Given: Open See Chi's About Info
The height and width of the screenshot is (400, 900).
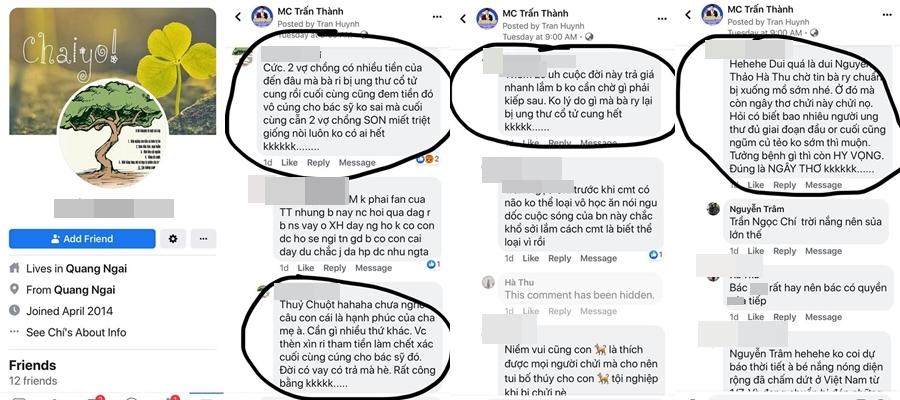Looking at the screenshot, I should point(76,332).
